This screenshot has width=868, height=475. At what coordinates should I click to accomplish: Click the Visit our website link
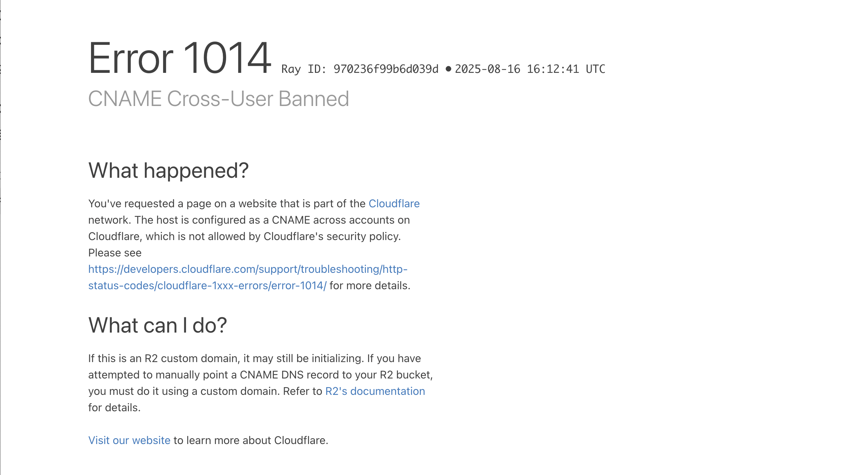coord(129,440)
